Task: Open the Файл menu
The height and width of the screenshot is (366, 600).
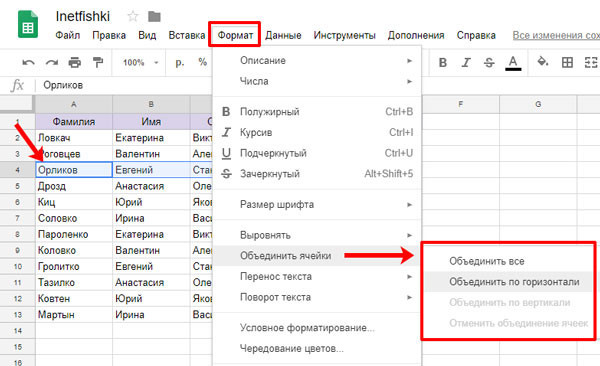Action: [x=68, y=35]
